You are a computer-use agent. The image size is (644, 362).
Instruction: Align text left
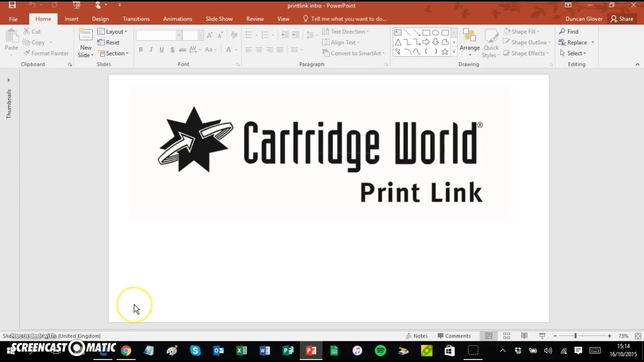click(249, 50)
